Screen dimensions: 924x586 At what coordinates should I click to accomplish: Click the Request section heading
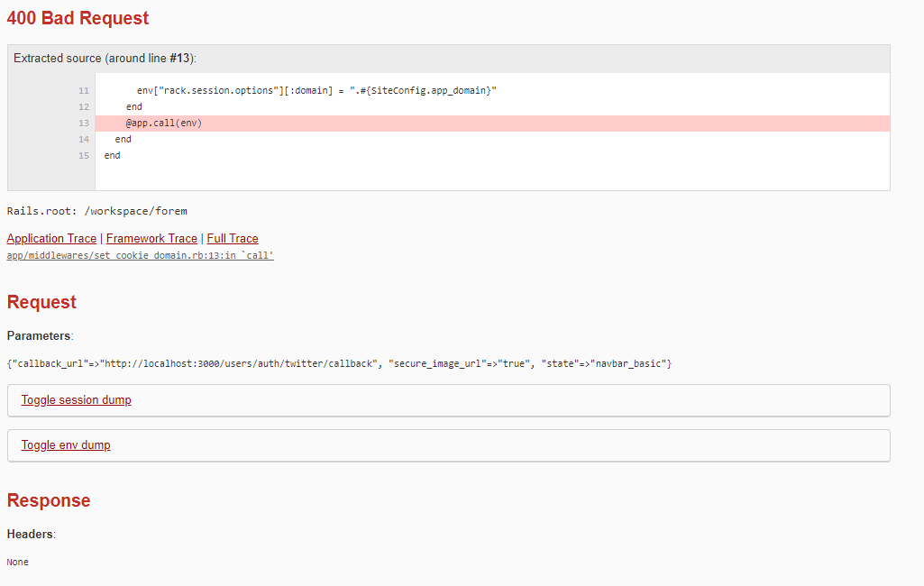coord(41,302)
